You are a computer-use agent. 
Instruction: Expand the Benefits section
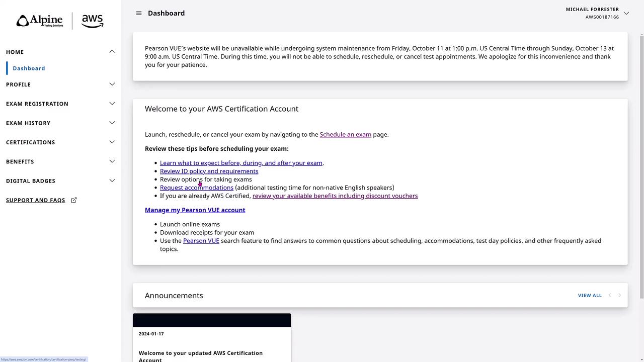point(112,161)
